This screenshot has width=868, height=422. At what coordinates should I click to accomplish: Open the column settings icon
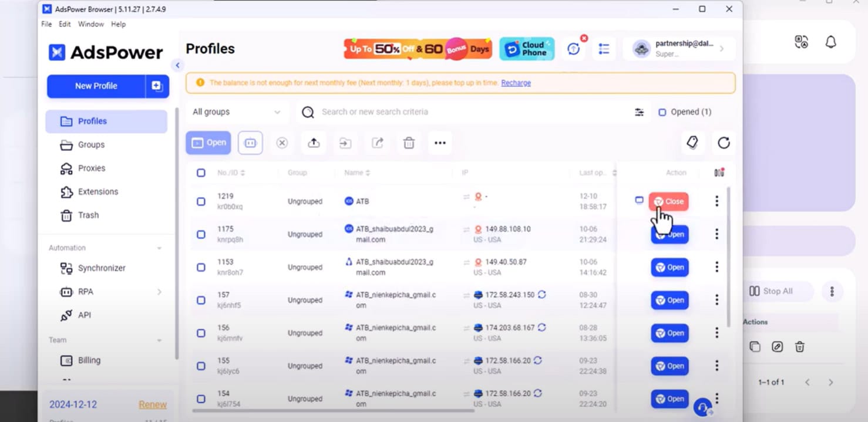(719, 173)
